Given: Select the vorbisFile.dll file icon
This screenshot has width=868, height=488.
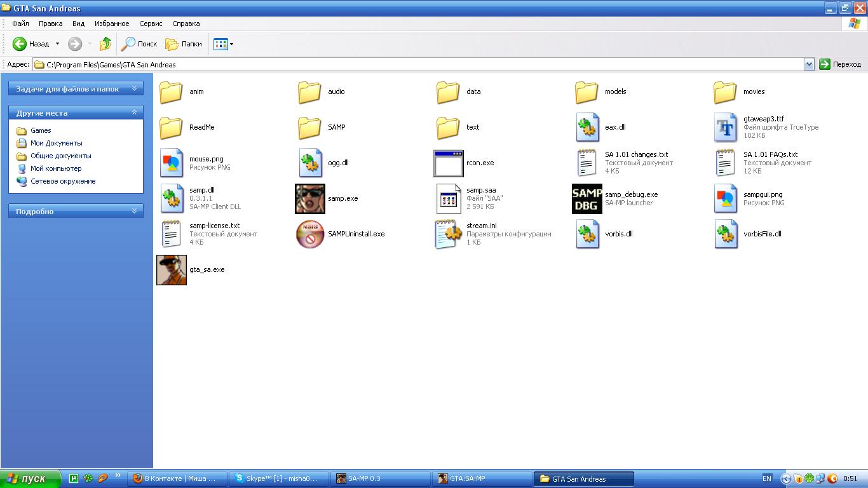Looking at the screenshot, I should click(x=726, y=234).
